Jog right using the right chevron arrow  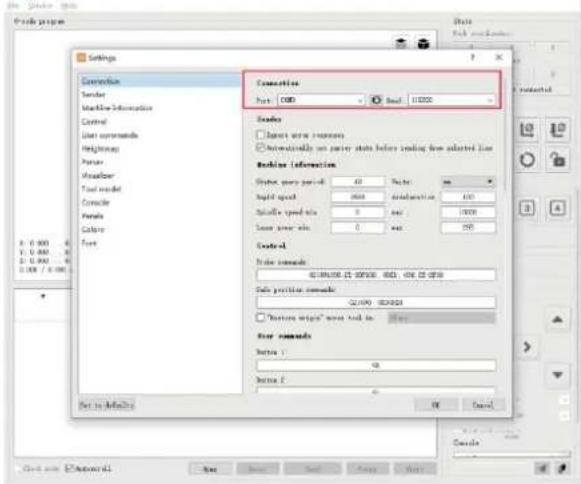click(527, 347)
